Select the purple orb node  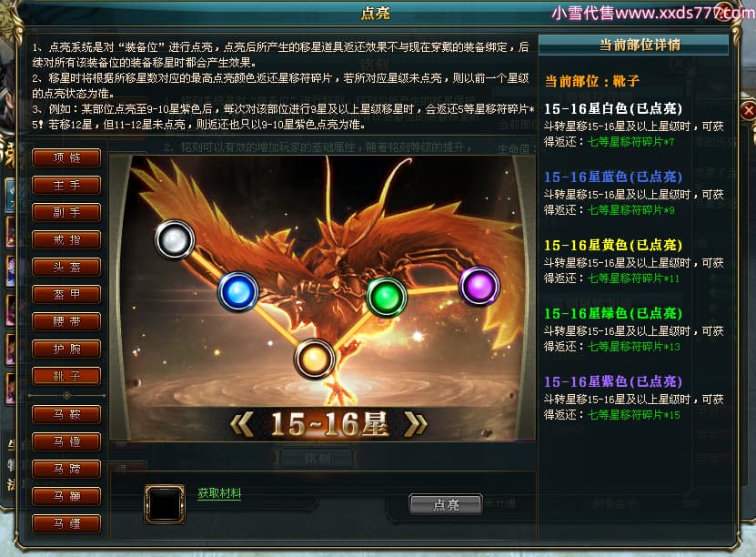pos(479,286)
